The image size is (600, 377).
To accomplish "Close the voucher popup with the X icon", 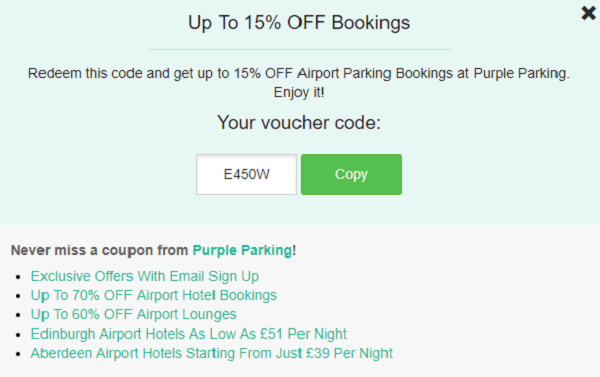I will point(588,13).
